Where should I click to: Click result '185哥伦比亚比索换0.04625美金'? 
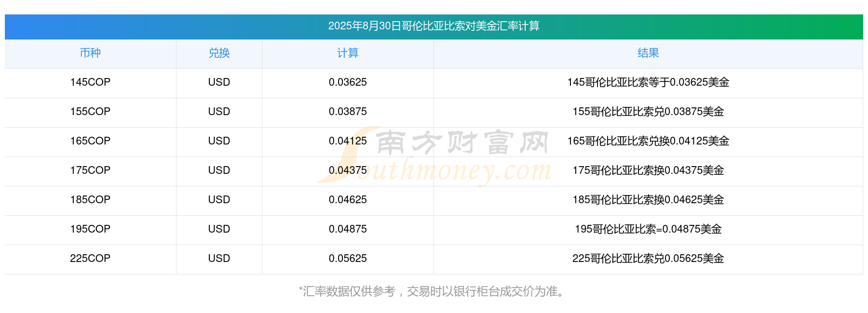648,200
